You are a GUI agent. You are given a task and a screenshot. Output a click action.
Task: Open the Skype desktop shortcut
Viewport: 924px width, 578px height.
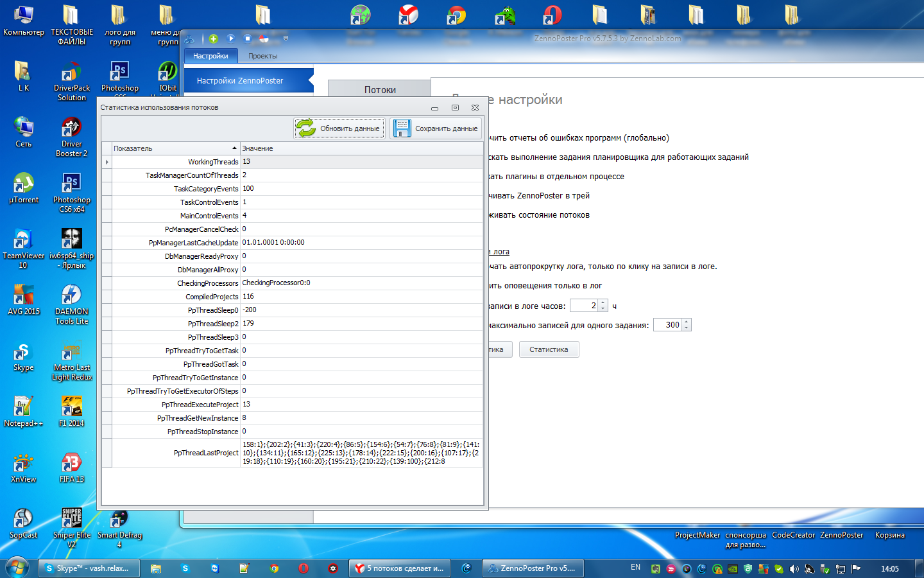(24, 356)
